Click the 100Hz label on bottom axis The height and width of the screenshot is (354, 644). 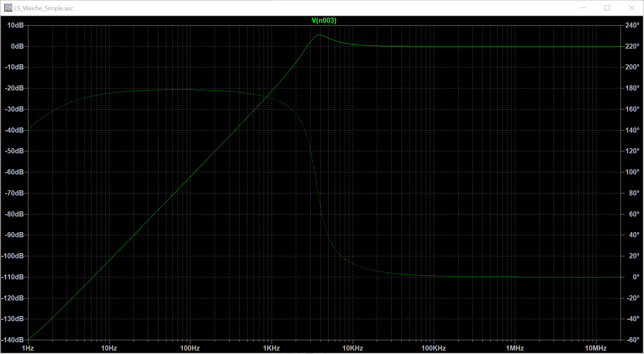click(x=190, y=348)
